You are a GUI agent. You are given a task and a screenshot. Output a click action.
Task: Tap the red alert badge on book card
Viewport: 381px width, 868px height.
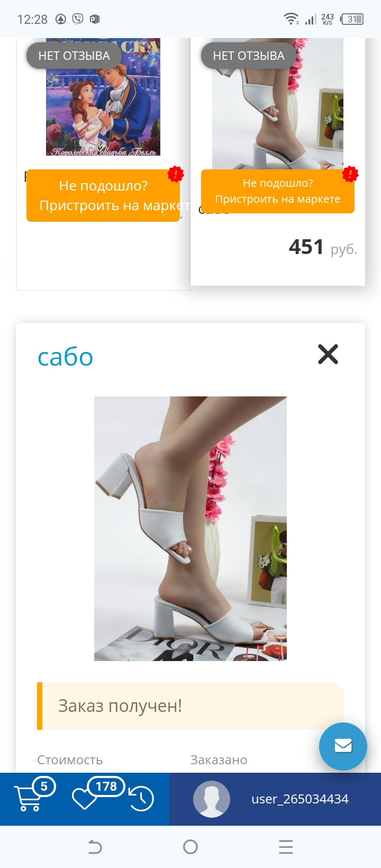176,174
